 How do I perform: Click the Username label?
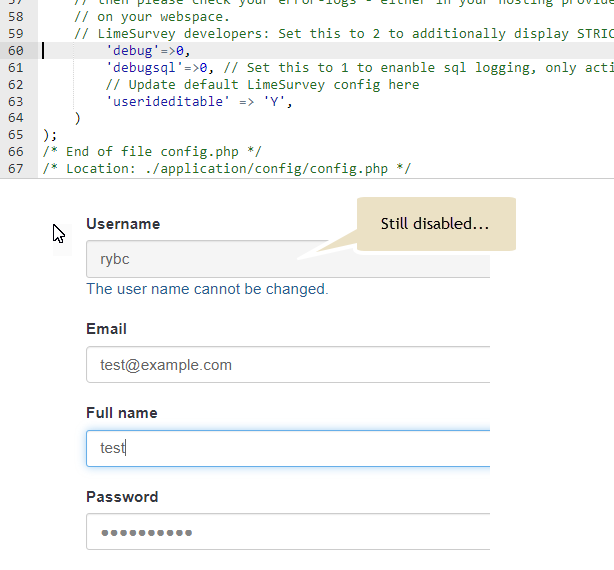point(123,224)
